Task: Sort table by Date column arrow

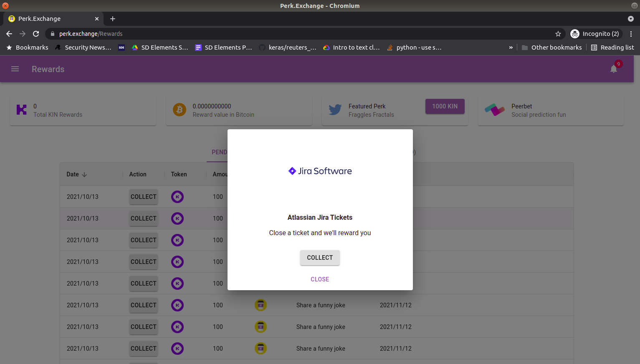Action: (84, 174)
